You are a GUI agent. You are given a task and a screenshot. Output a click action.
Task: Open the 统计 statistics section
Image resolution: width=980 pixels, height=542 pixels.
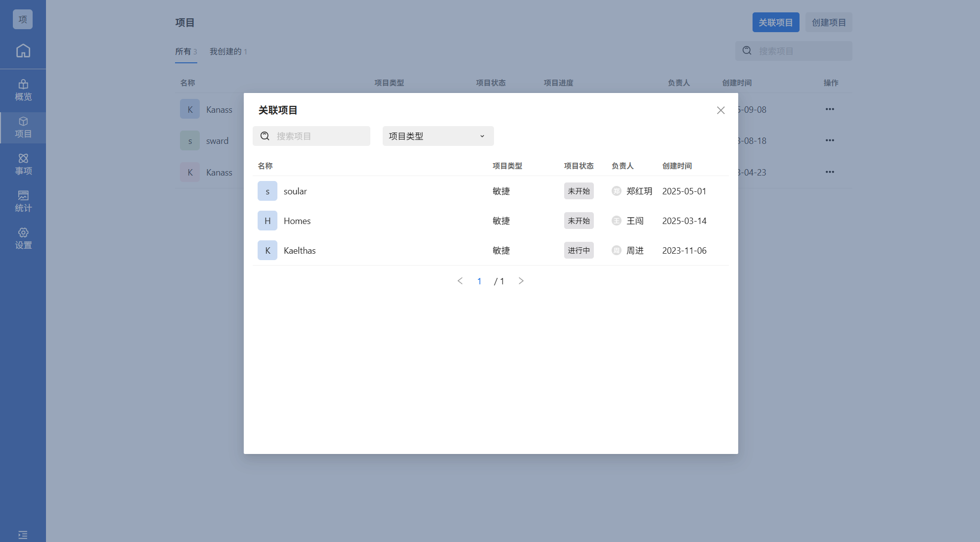pos(23,202)
